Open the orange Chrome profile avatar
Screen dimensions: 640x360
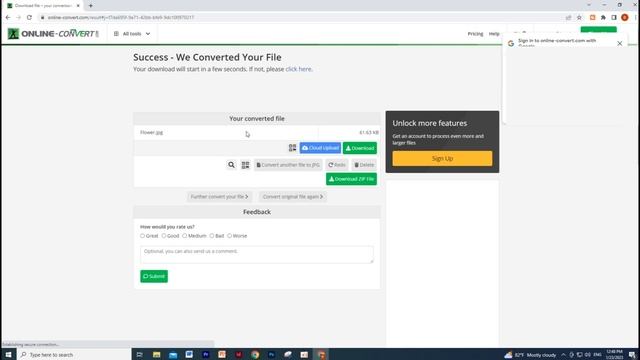pyautogui.click(x=624, y=18)
